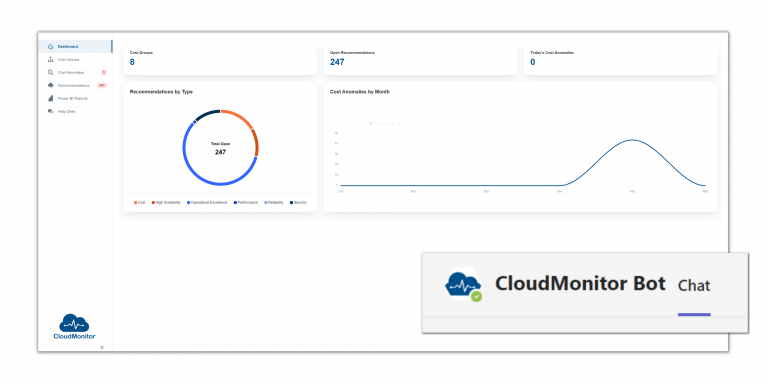Click the Today's Cost Anomalies value 0
The image size is (768, 384).
coord(533,62)
